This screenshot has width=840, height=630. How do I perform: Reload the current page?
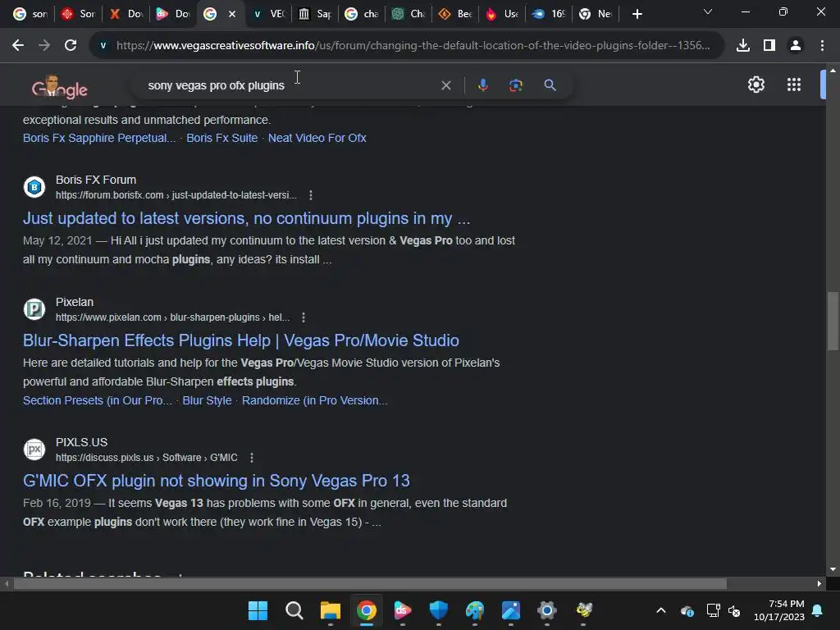[71, 46]
